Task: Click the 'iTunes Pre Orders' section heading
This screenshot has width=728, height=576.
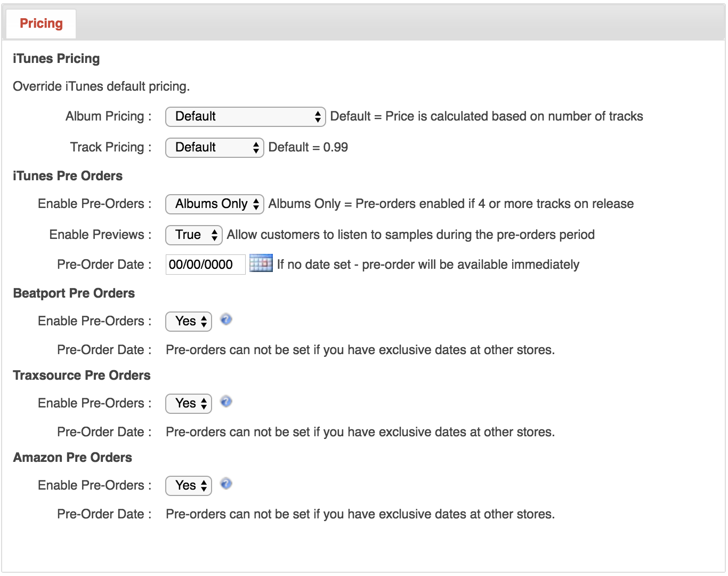Action: point(68,176)
